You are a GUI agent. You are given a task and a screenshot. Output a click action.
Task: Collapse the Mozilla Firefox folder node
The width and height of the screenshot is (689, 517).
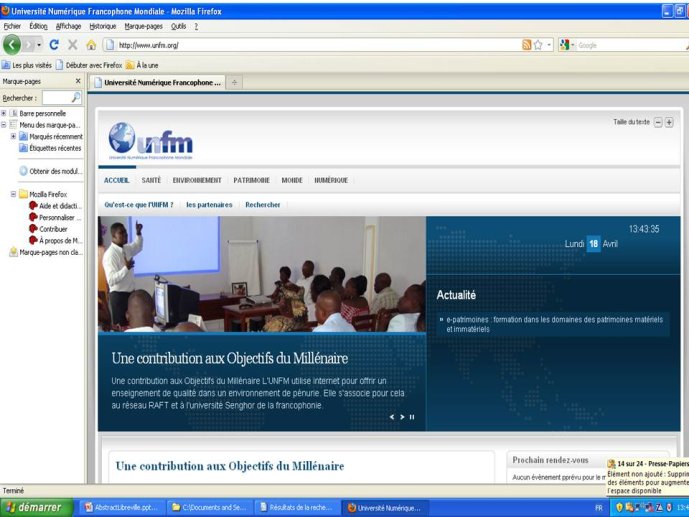click(13, 194)
